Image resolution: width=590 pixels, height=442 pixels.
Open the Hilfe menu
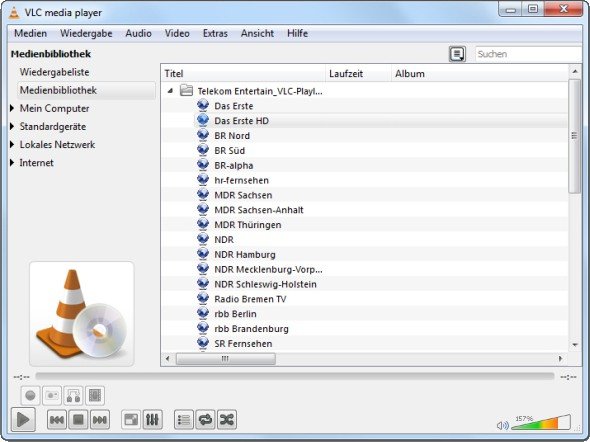point(297,33)
